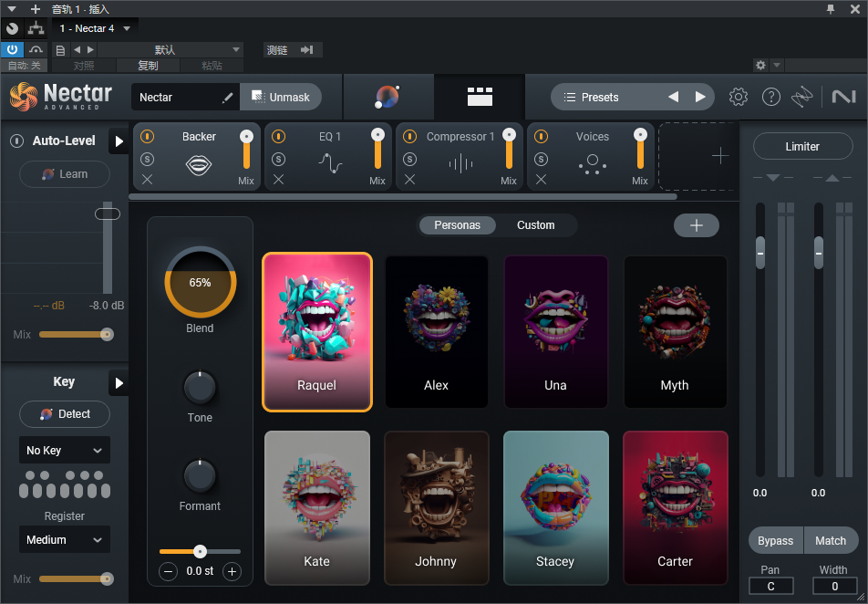The image size is (868, 604).
Task: Open the No Key dropdown
Action: pos(64,450)
